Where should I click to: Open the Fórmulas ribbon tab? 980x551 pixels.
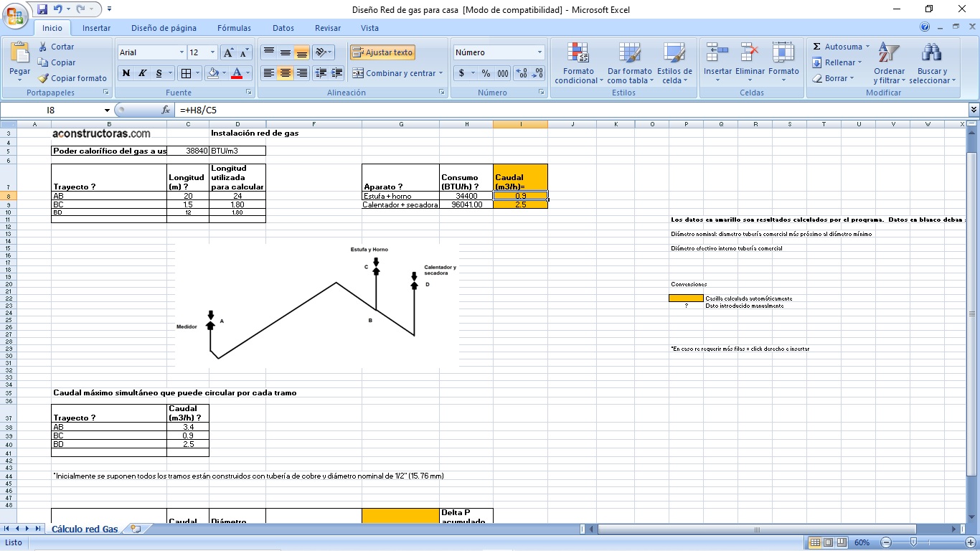(234, 28)
